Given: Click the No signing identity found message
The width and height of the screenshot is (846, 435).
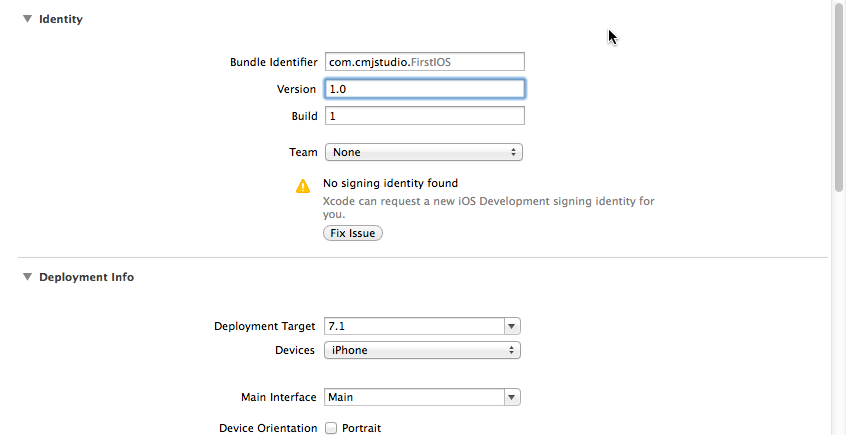Looking at the screenshot, I should coord(390,183).
